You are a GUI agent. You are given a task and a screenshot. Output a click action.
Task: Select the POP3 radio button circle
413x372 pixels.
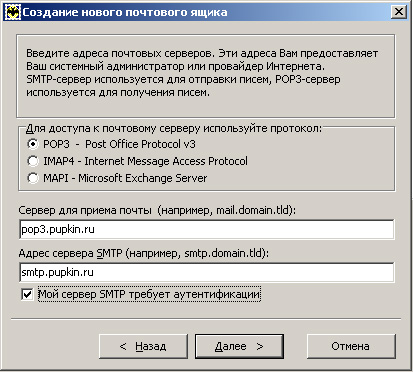point(33,144)
